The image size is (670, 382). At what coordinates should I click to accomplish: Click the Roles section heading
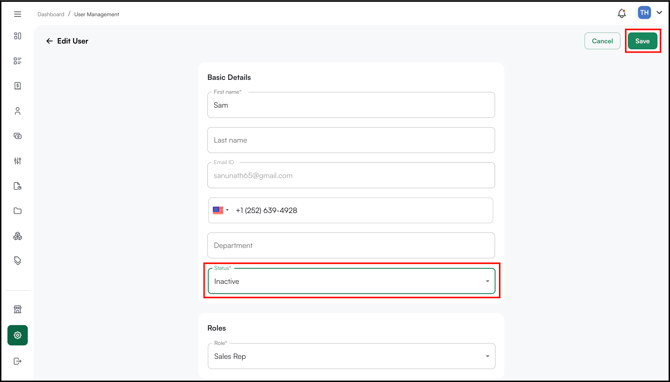(217, 328)
